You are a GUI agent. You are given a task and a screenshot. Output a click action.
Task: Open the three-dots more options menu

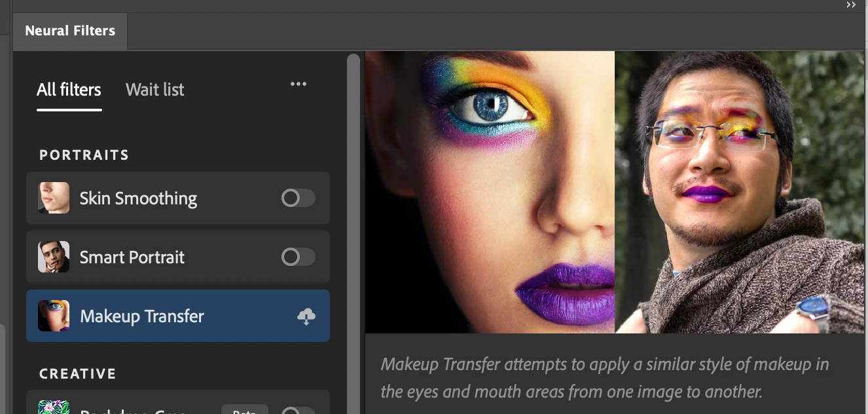pyautogui.click(x=298, y=84)
